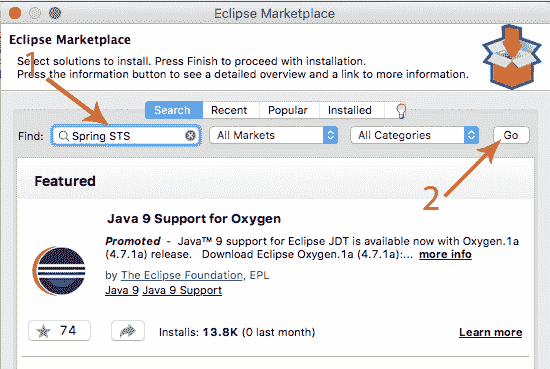The image size is (550, 369).
Task: Follow the Learn more link
Action: click(490, 332)
